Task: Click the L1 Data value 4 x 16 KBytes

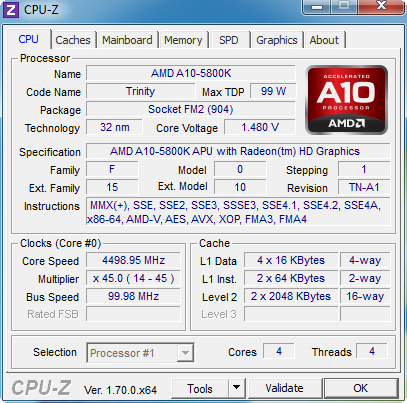Action: pyautogui.click(x=291, y=260)
